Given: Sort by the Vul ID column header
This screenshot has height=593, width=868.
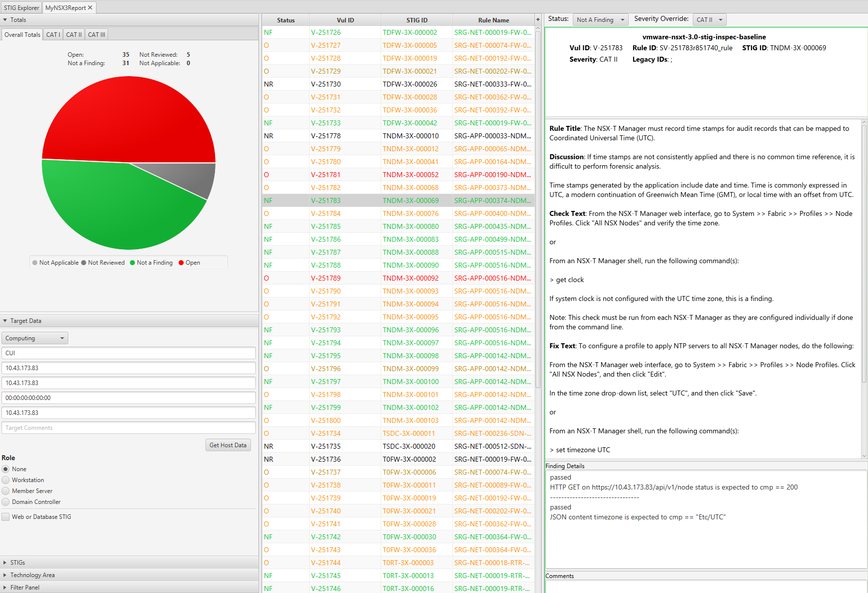Looking at the screenshot, I should 345,20.
